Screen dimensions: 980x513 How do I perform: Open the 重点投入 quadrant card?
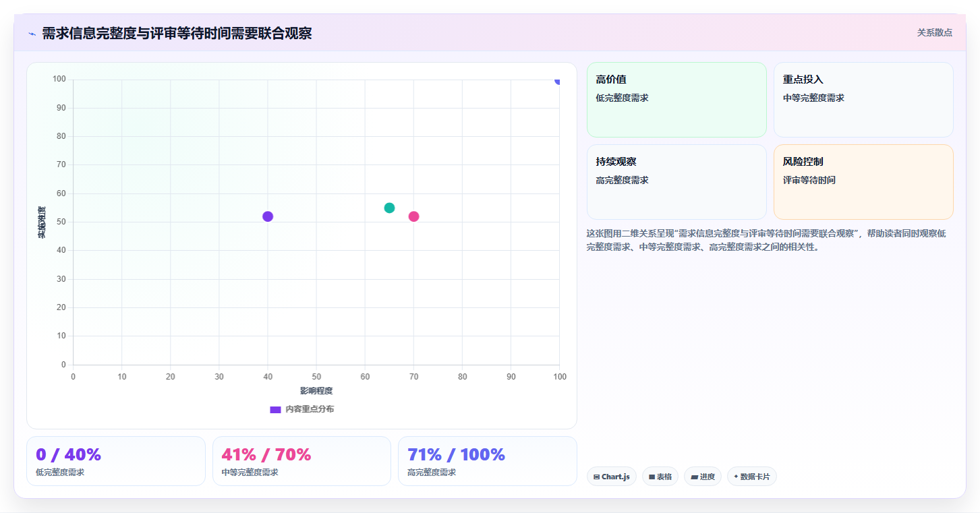(x=863, y=100)
